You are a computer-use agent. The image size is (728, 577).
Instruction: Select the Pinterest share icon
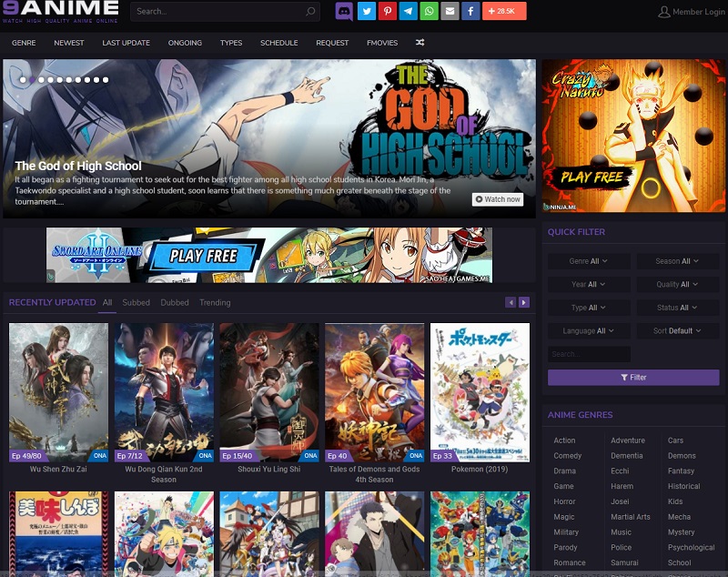[388, 12]
